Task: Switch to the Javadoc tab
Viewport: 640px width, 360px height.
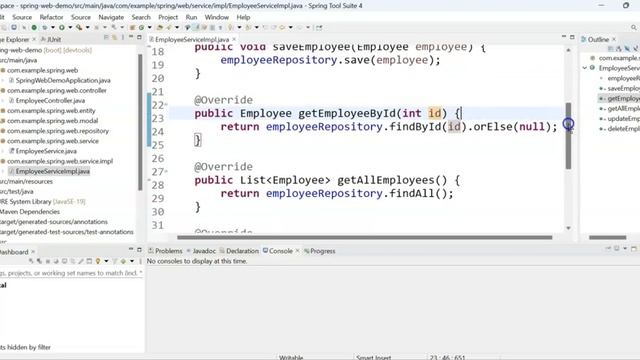Action: pos(201,251)
